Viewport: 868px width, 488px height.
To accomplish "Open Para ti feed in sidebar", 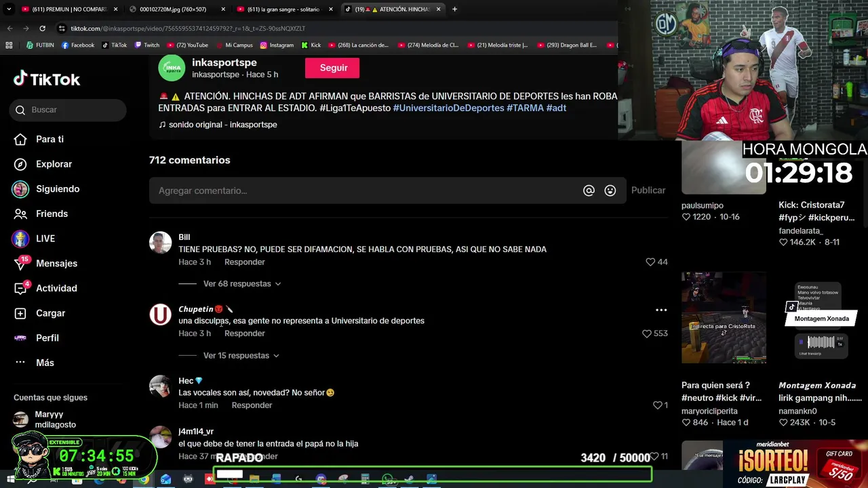I will (39, 139).
